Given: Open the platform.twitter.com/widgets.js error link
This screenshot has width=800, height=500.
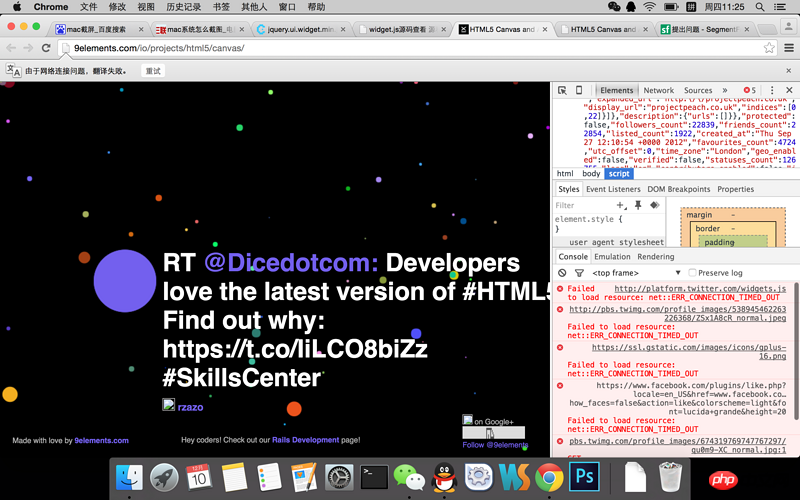Looking at the screenshot, I should coord(700,289).
